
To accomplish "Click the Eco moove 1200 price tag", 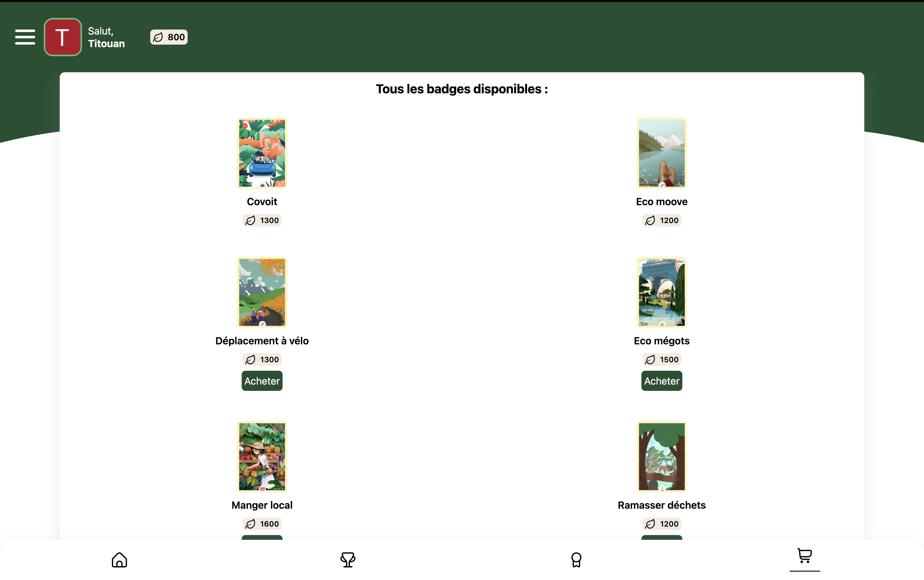I will (x=662, y=221).
